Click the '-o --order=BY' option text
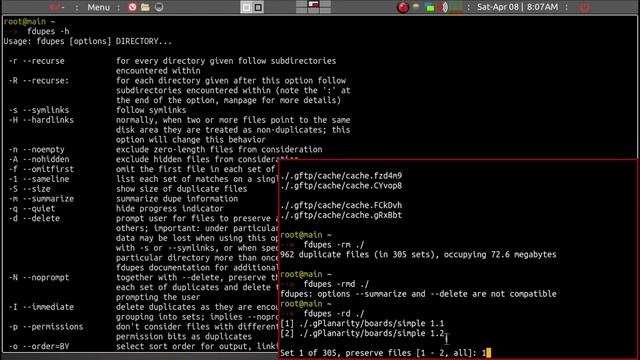Viewport: 640px width, 360px height. (39, 346)
